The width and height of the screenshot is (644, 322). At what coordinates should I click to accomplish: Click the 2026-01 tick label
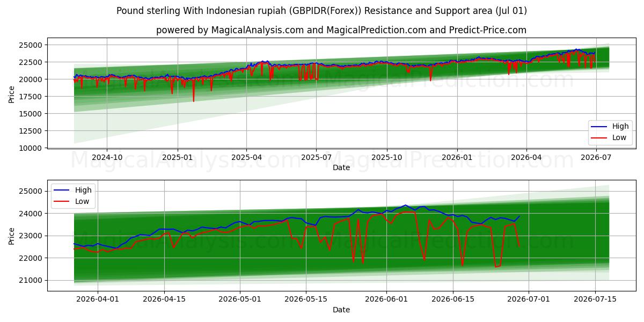point(457,157)
